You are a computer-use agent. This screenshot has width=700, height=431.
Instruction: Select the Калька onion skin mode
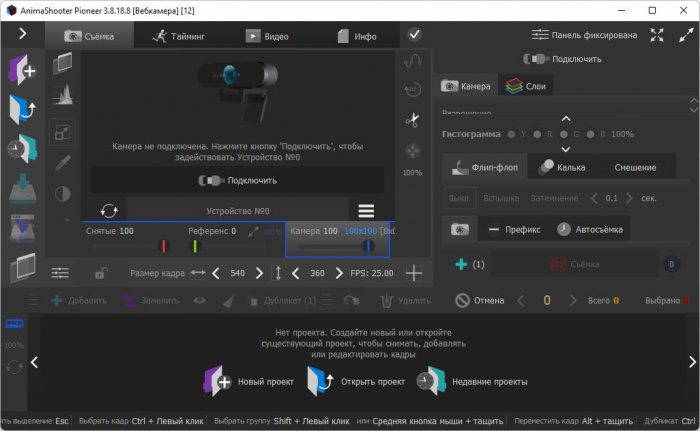(x=562, y=167)
